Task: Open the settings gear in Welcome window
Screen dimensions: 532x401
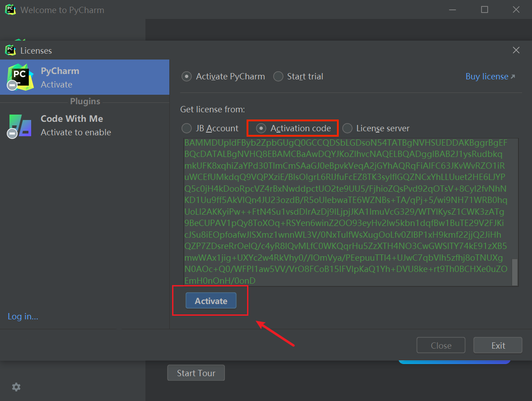Action: 16,387
